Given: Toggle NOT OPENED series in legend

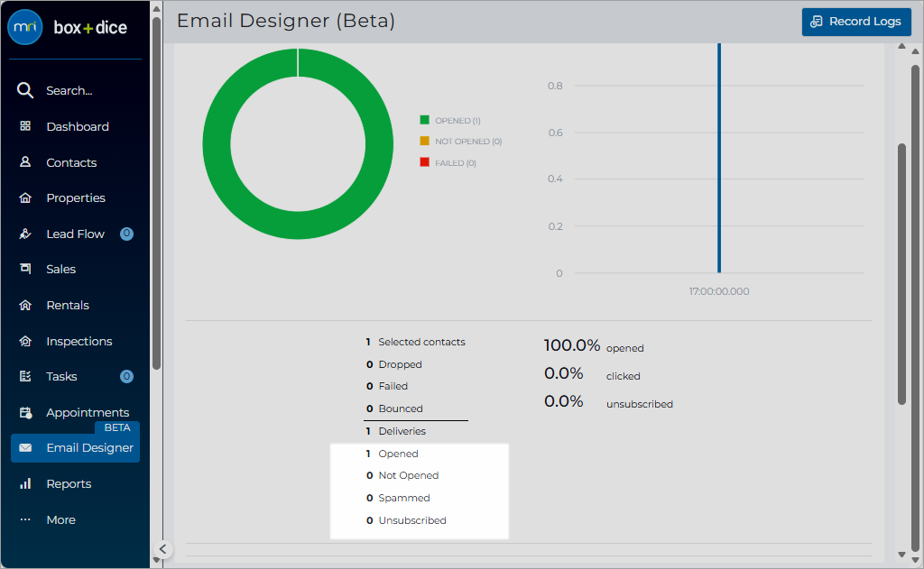Looking at the screenshot, I should 461,142.
